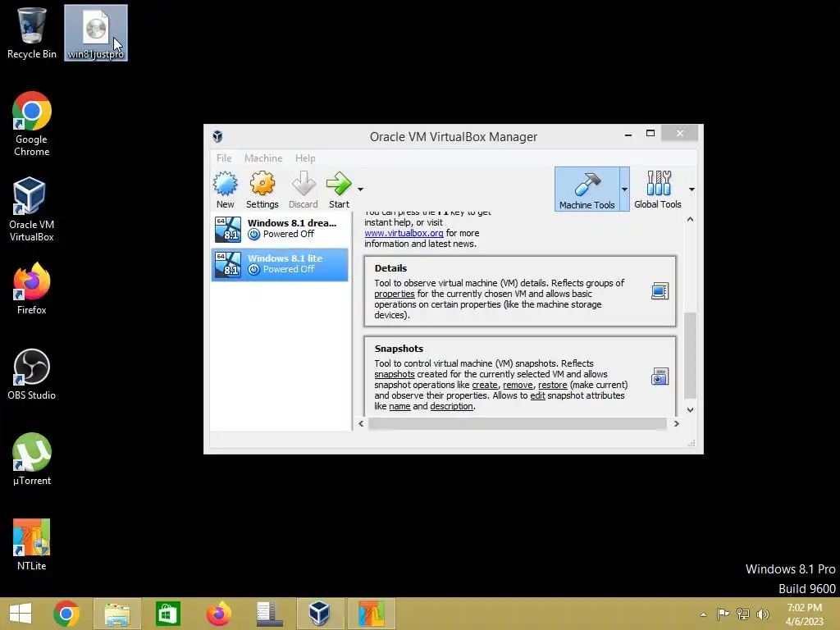Click the vertical scrollbar up arrow
Image resolution: width=840 pixels, height=630 pixels.
point(690,219)
